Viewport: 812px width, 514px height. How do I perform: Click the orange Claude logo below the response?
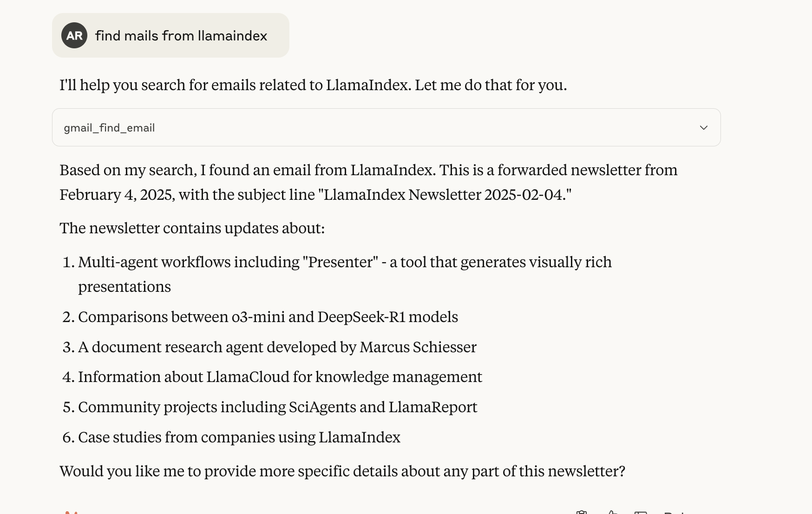pos(71,512)
